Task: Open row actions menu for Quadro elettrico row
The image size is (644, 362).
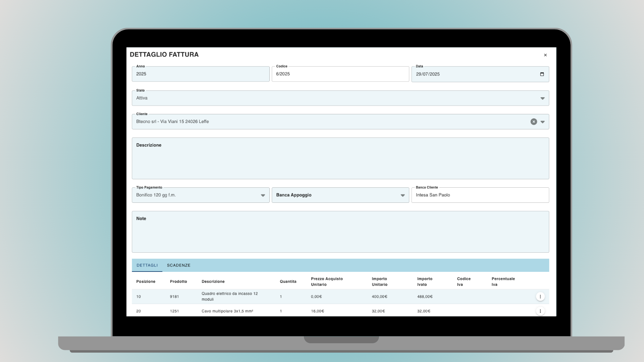Action: click(x=540, y=297)
